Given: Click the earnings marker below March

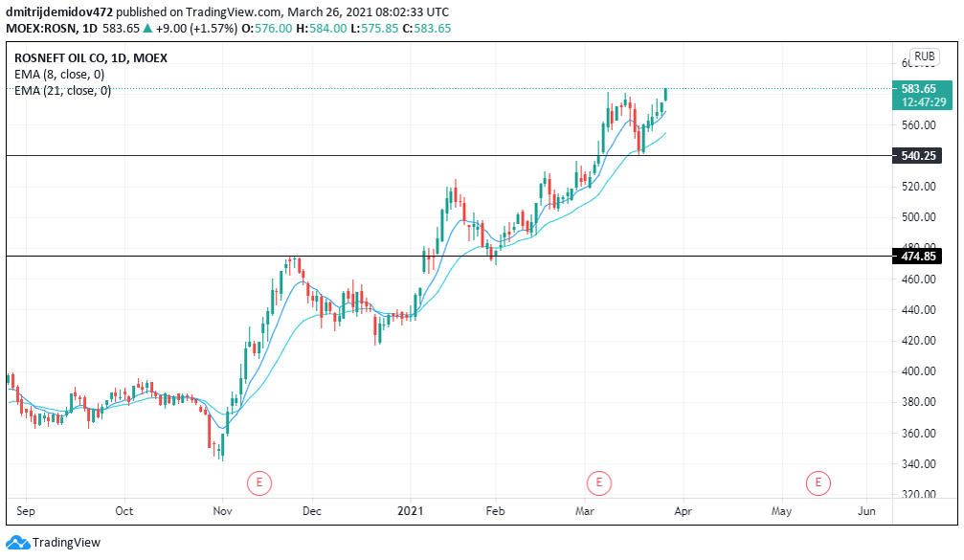Looking at the screenshot, I should [x=599, y=482].
